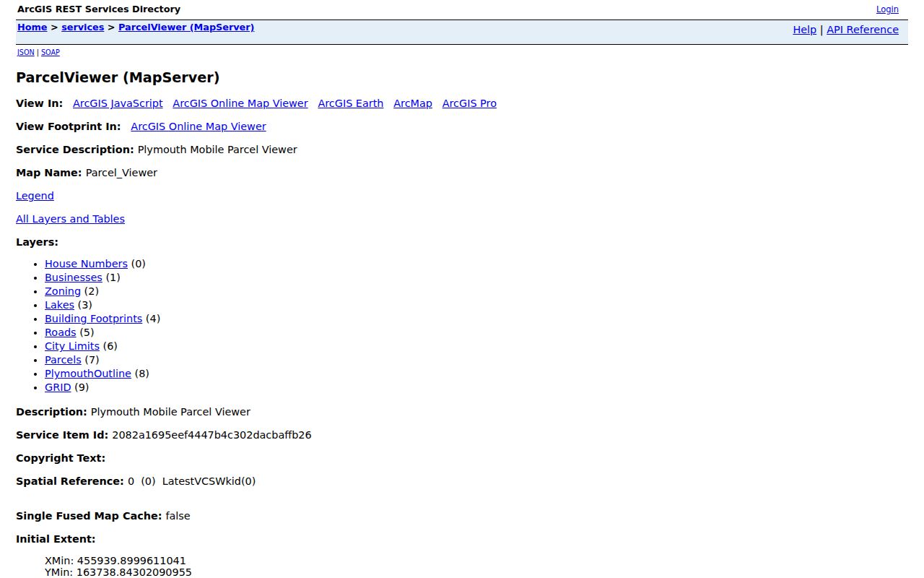View in ArcGIS Pro
924x578 pixels.
click(469, 103)
